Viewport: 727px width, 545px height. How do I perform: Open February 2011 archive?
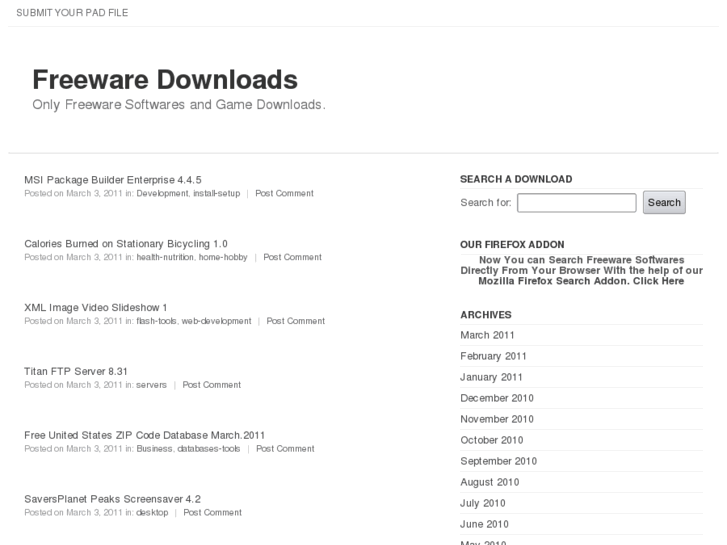(x=493, y=356)
